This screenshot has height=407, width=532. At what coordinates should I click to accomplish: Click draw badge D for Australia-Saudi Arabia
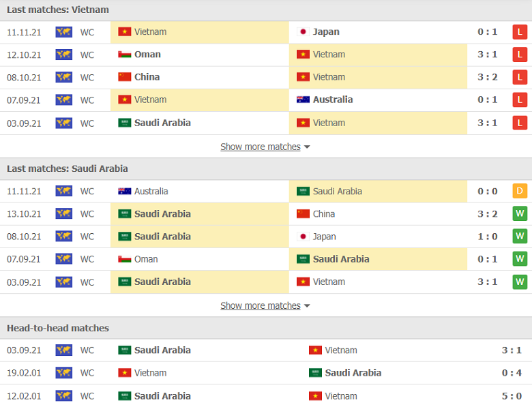click(520, 191)
